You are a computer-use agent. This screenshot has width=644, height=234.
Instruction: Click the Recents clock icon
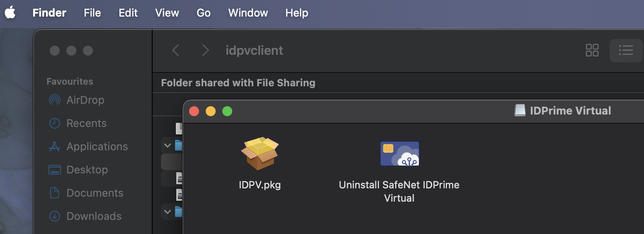point(55,123)
